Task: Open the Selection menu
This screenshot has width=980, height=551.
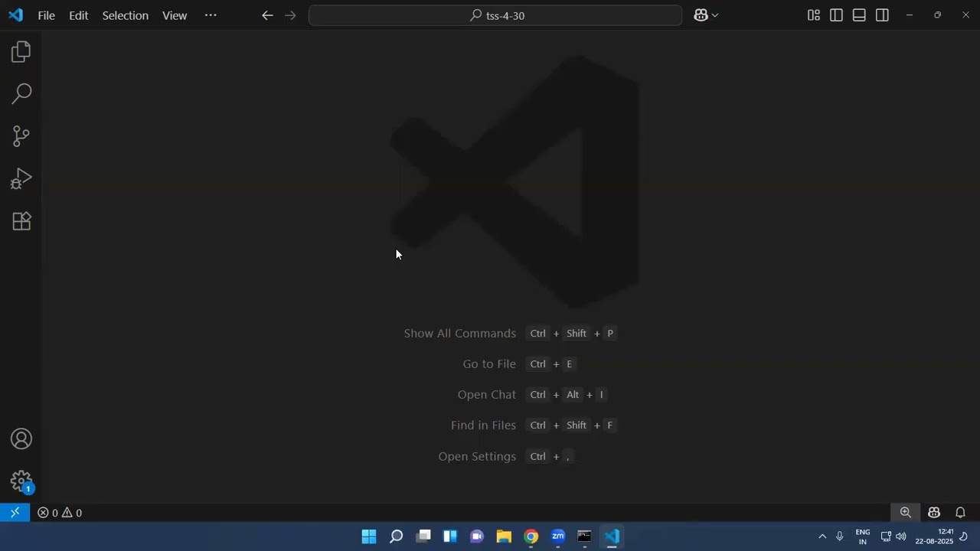Action: tap(126, 15)
